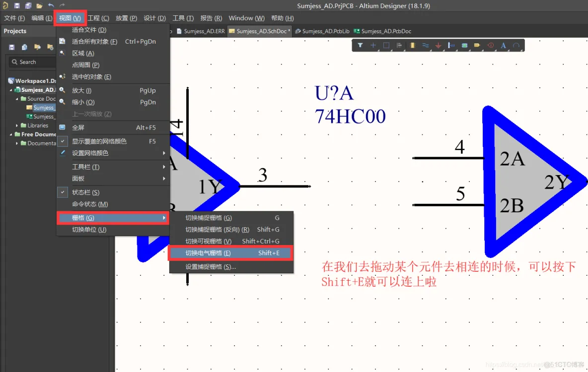
Task: Open the 编辑 (E) menu
Action: point(42,18)
